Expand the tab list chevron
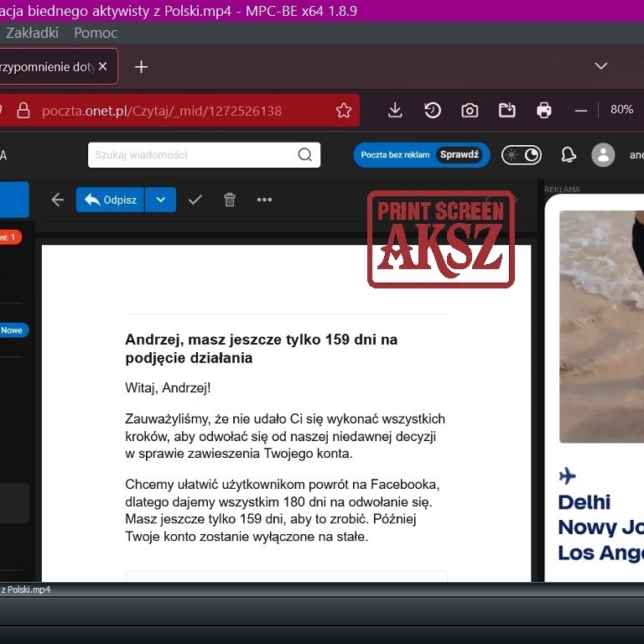The image size is (644, 644). pyautogui.click(x=600, y=66)
